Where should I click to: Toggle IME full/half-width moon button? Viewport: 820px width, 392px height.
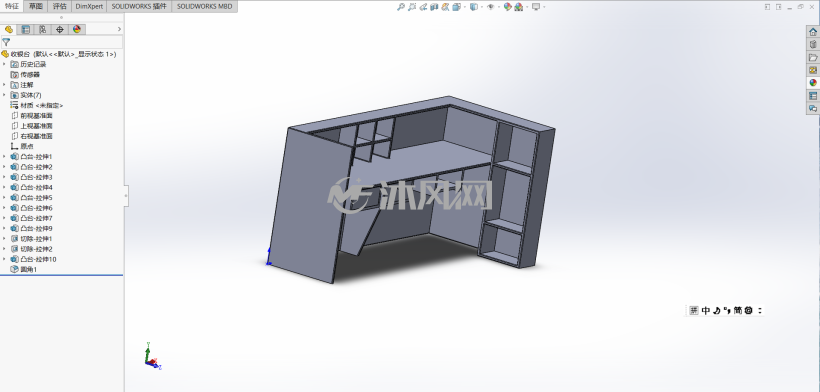click(x=717, y=310)
